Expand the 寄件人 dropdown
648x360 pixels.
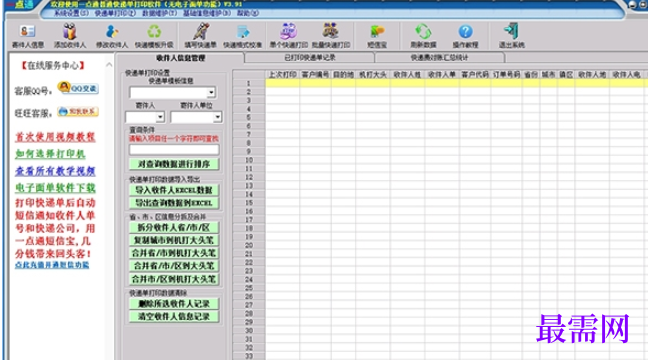(160, 117)
